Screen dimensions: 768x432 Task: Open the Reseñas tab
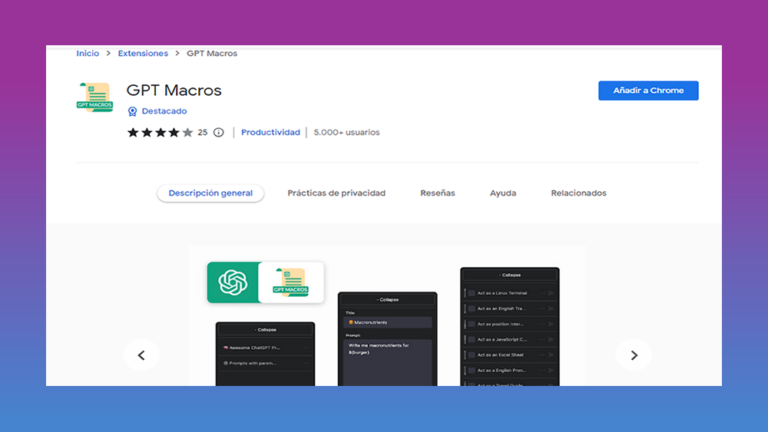(x=437, y=193)
